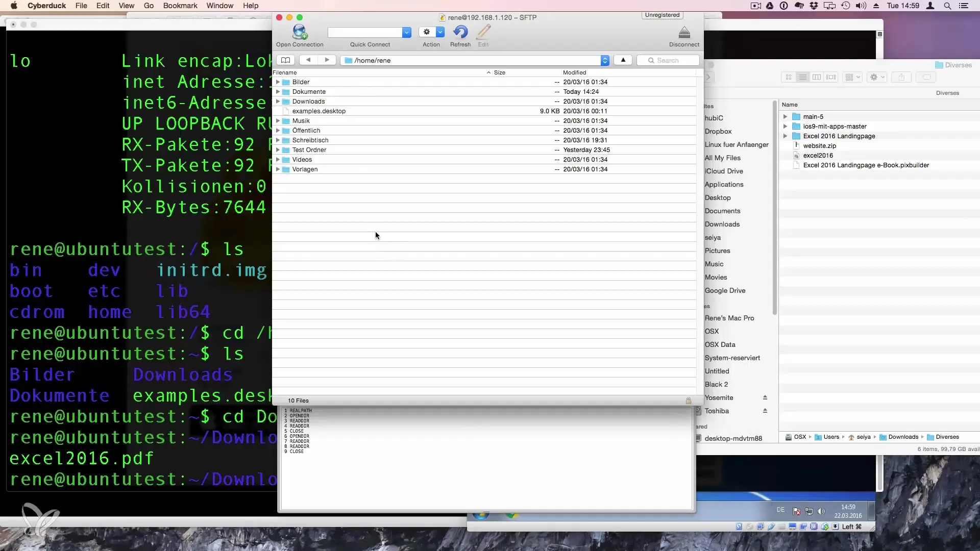Expand the Downloads folder in Cyberduck
The width and height of the screenshot is (980, 551).
click(278, 102)
